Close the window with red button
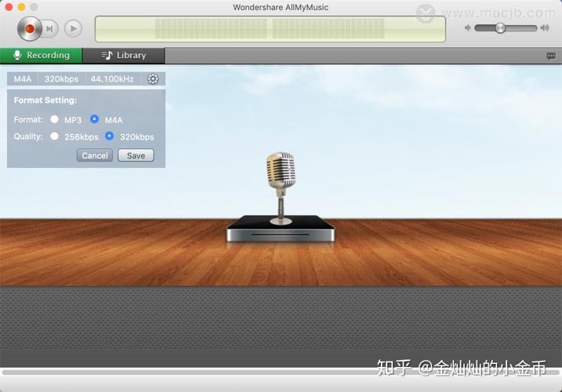This screenshot has width=562, height=392. (x=9, y=7)
